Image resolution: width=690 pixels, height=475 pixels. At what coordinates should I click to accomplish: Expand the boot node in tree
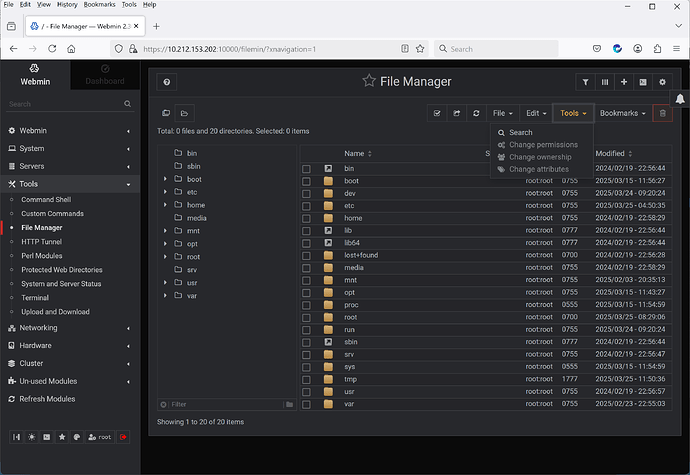point(165,179)
